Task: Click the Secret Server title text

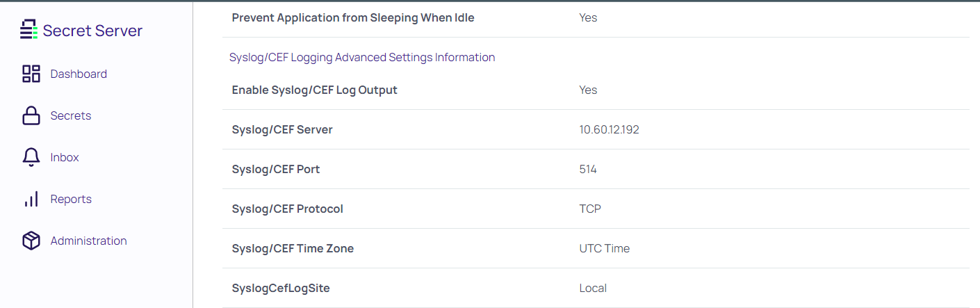Action: 92,31
